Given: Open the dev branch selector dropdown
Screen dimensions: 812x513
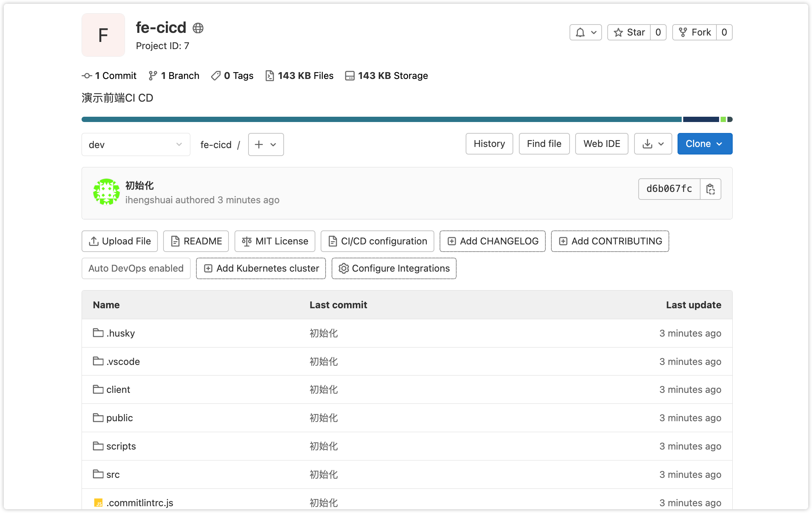Looking at the screenshot, I should click(x=136, y=145).
